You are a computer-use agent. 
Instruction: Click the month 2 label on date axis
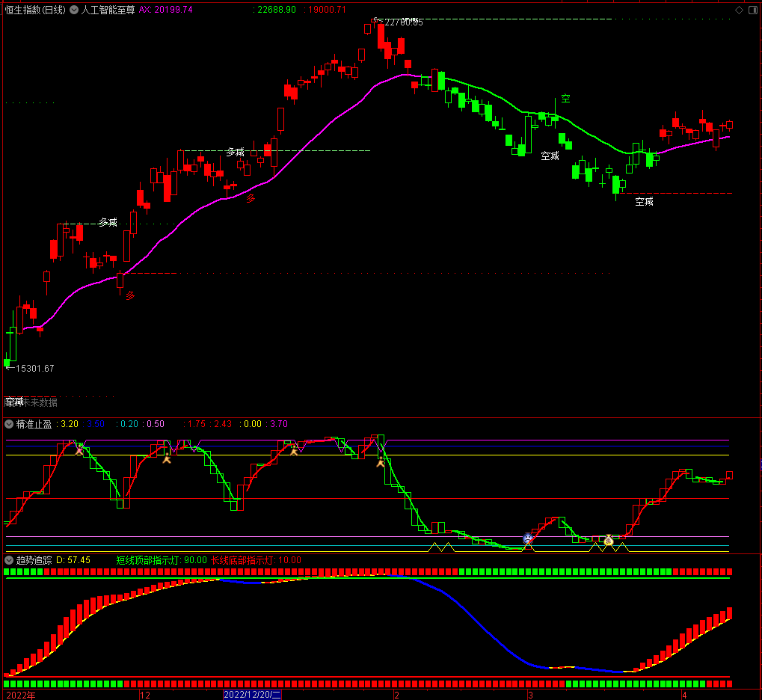click(396, 696)
